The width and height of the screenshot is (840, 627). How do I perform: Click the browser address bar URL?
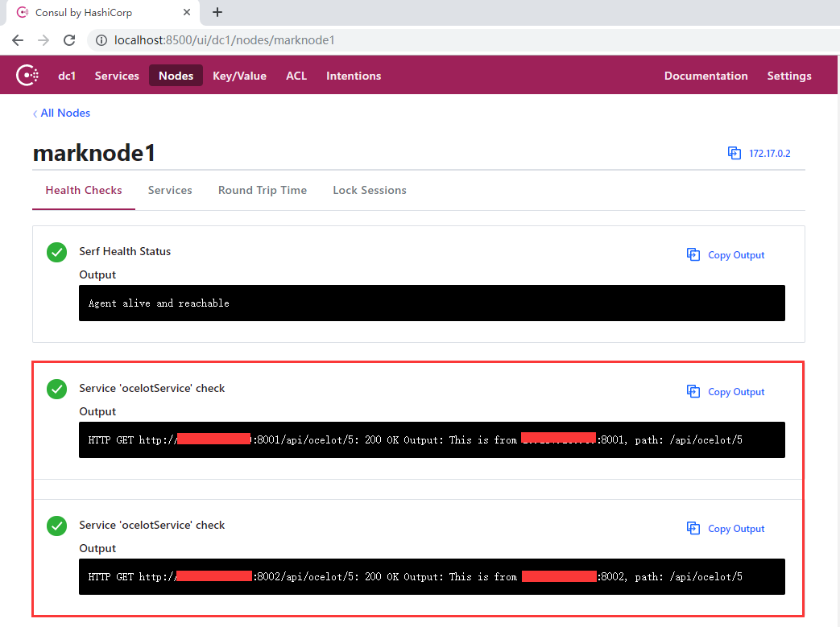(x=225, y=40)
